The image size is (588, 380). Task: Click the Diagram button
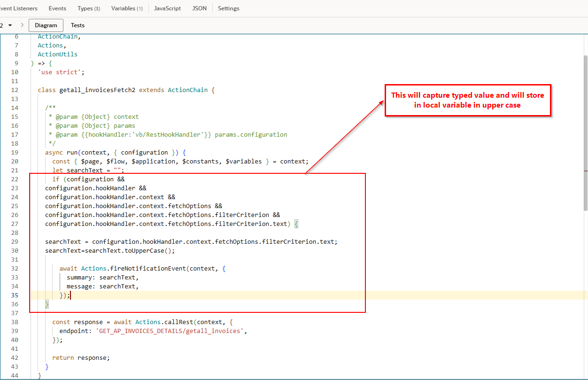pos(46,25)
